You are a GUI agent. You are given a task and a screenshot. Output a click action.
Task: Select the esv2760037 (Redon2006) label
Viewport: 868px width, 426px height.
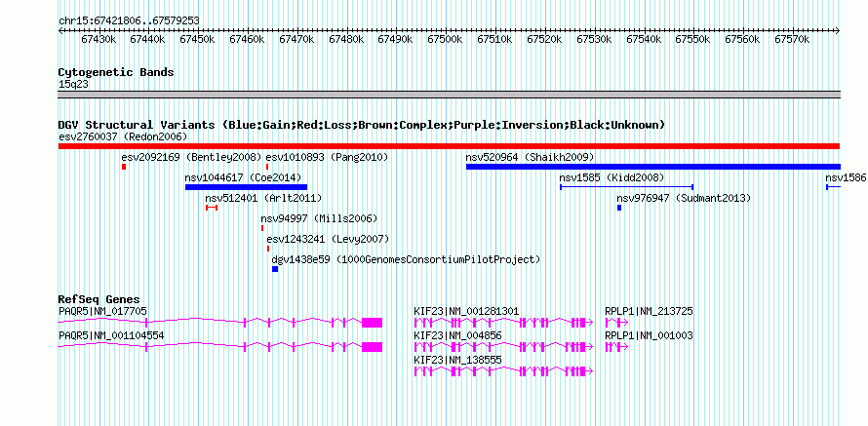click(x=123, y=136)
